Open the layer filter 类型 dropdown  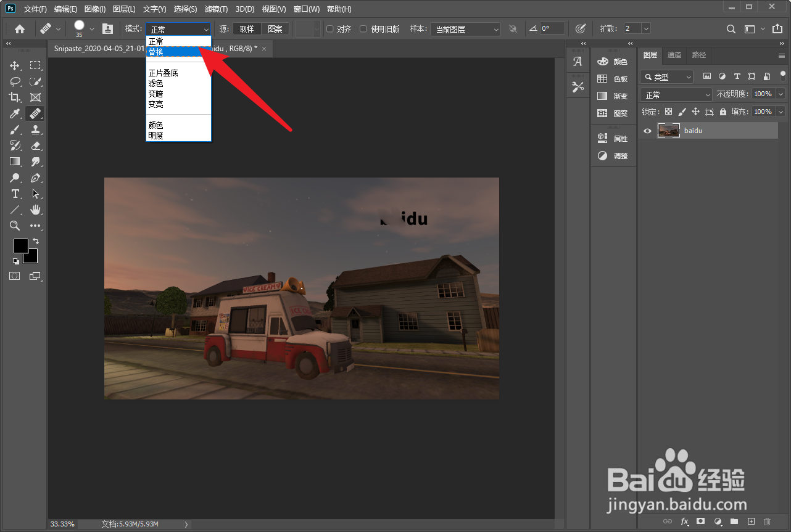click(667, 77)
